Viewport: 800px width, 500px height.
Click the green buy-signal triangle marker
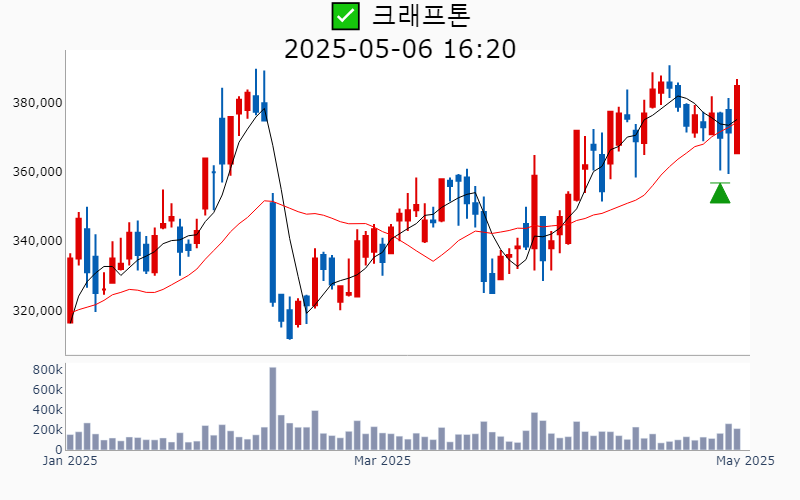720,193
